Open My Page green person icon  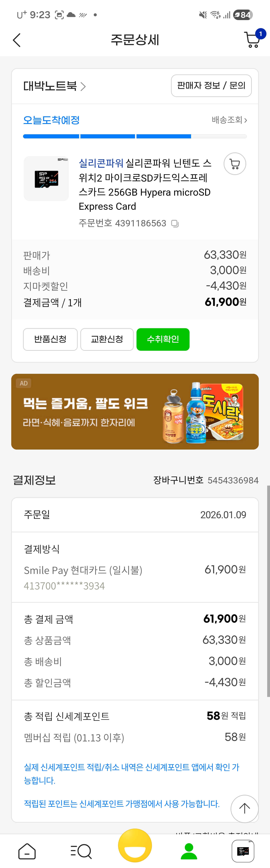click(x=189, y=851)
